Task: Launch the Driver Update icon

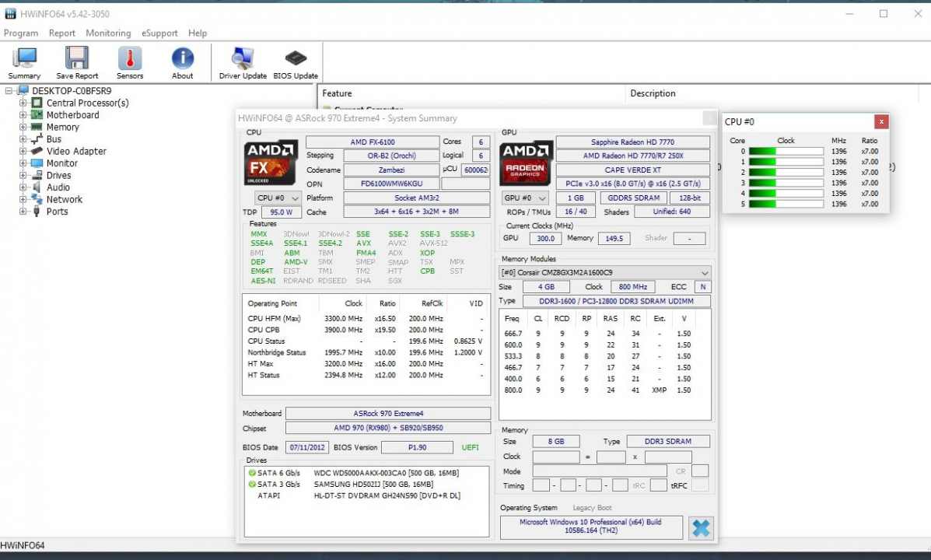Action: (242, 63)
